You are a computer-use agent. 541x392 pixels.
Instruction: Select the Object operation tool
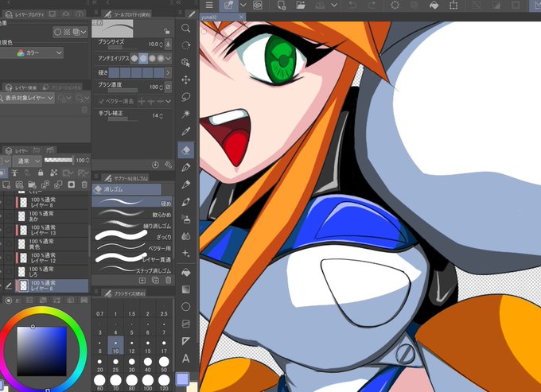tap(185, 63)
